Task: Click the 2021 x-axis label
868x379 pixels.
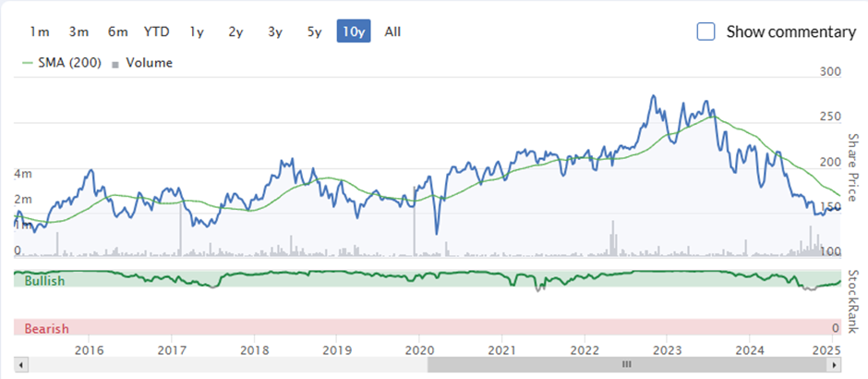Action: click(502, 349)
